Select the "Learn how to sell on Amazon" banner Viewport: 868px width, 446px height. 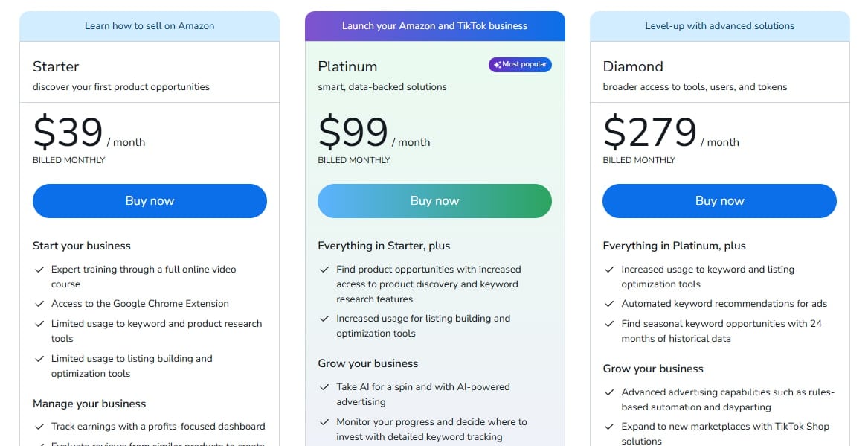pyautogui.click(x=150, y=25)
